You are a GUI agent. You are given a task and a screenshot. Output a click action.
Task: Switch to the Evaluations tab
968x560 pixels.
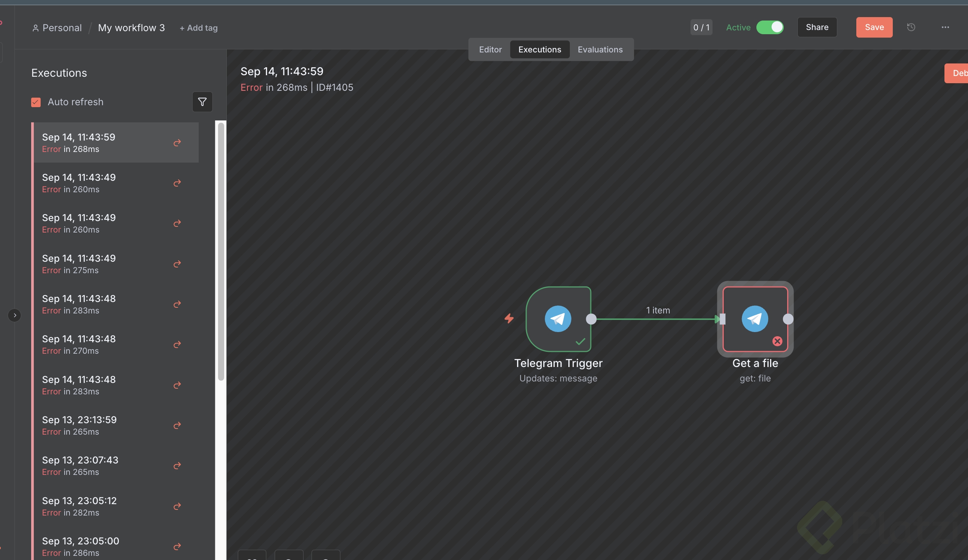600,49
